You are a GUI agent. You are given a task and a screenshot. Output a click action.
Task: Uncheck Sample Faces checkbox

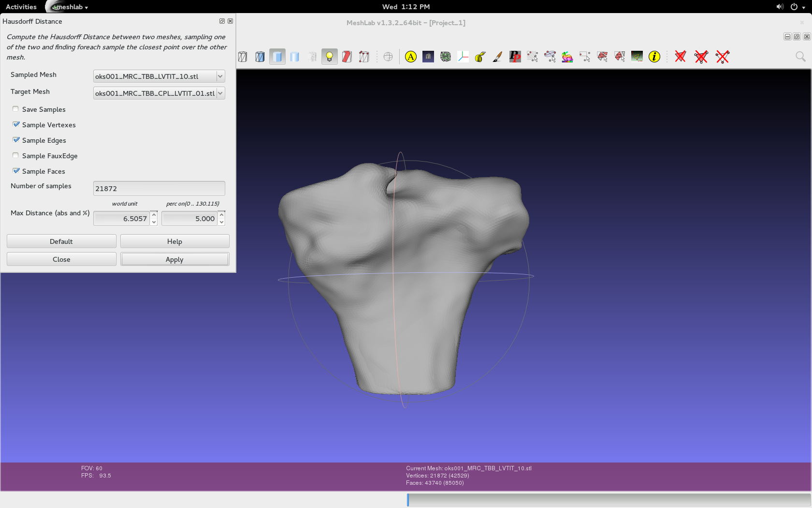click(x=16, y=171)
